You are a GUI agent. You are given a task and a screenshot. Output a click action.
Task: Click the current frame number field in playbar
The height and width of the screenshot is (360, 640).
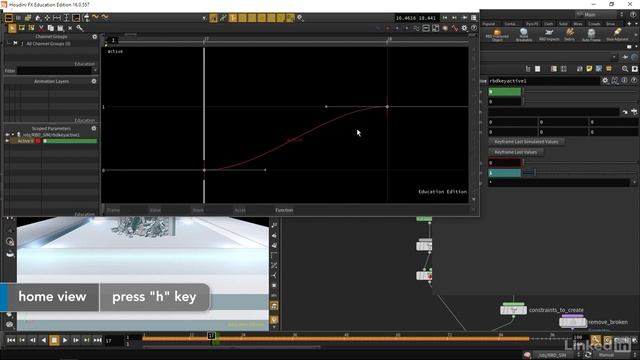click(112, 340)
